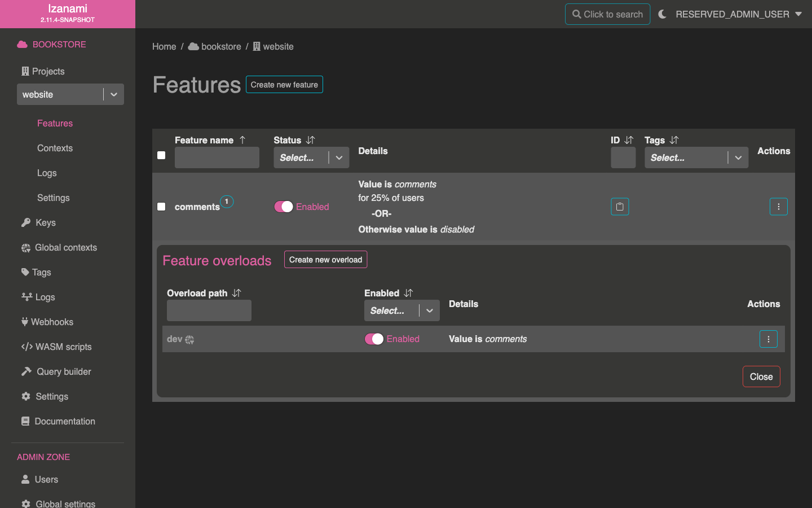
Task: Copy the comments feature ID with clipboard icon
Action: coord(620,207)
